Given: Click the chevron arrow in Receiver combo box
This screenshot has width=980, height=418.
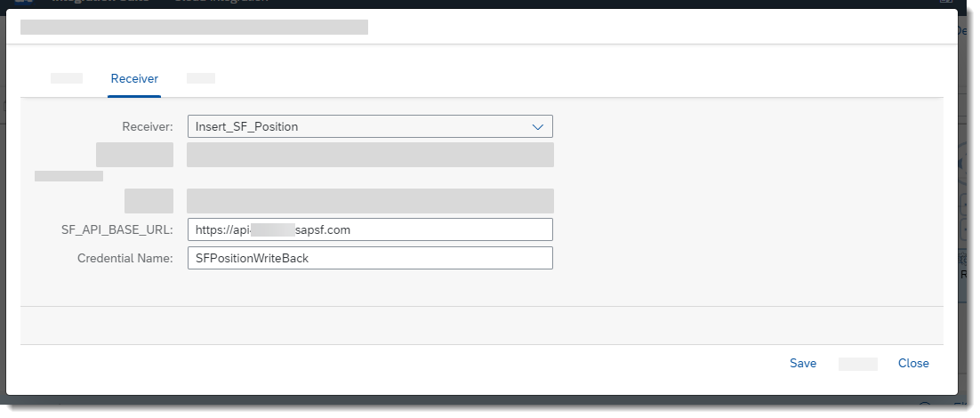Looking at the screenshot, I should click(x=537, y=127).
